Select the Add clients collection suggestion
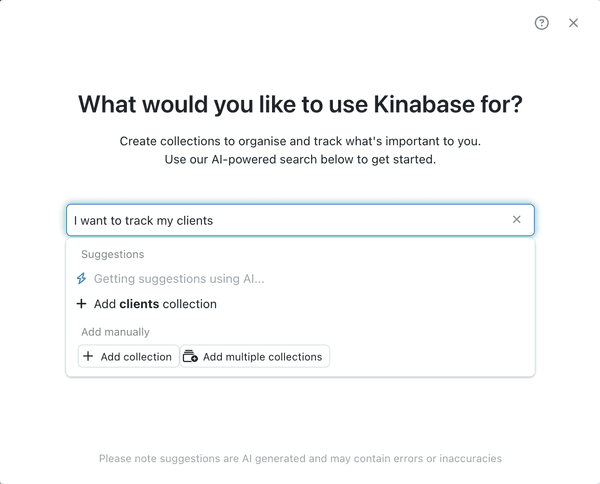Screen dimensions: 600x484 pos(300,304)
